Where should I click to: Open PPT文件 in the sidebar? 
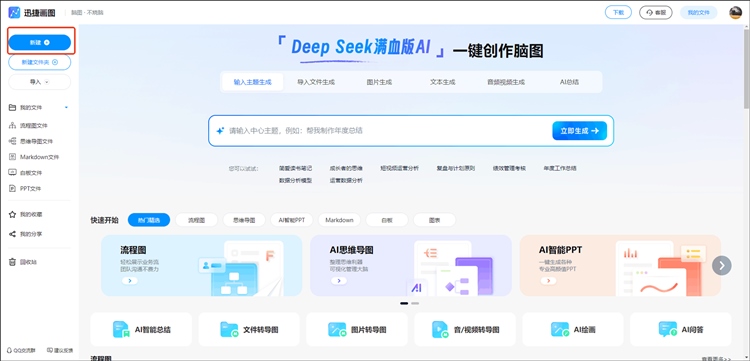pyautogui.click(x=25, y=188)
